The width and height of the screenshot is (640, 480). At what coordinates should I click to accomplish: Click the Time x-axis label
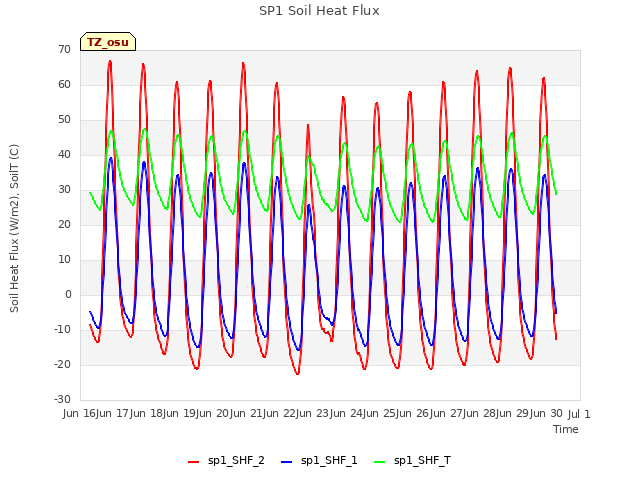[566, 429]
